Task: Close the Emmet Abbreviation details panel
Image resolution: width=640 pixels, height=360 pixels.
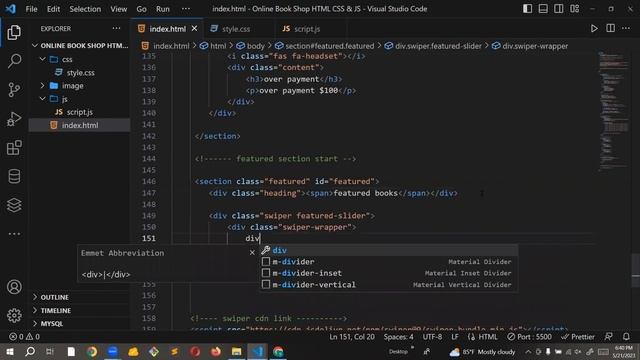Action: (252, 253)
